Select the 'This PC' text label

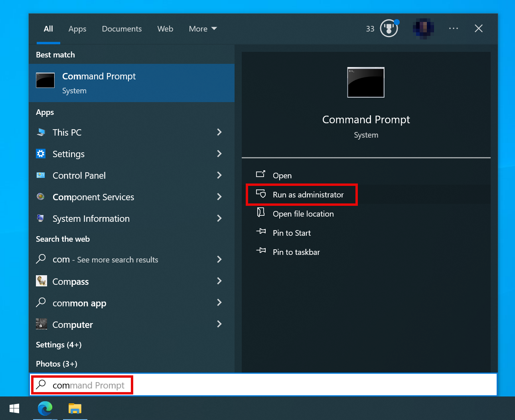(67, 132)
